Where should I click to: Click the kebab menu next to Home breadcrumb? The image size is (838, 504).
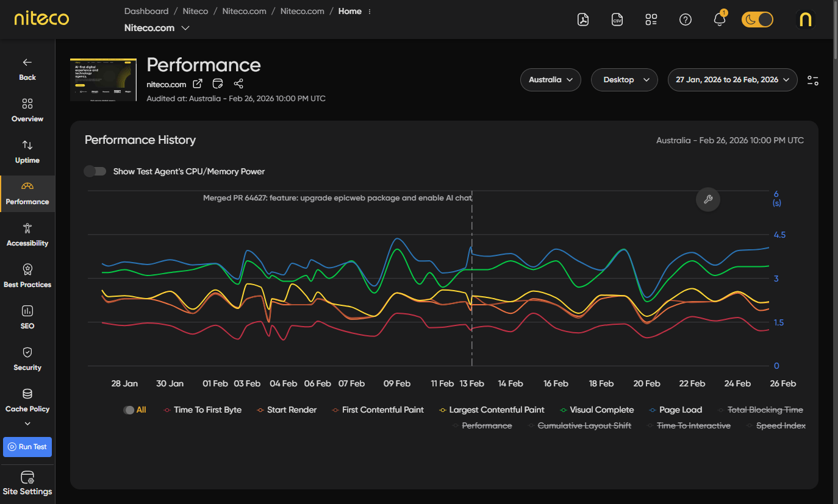click(x=370, y=12)
